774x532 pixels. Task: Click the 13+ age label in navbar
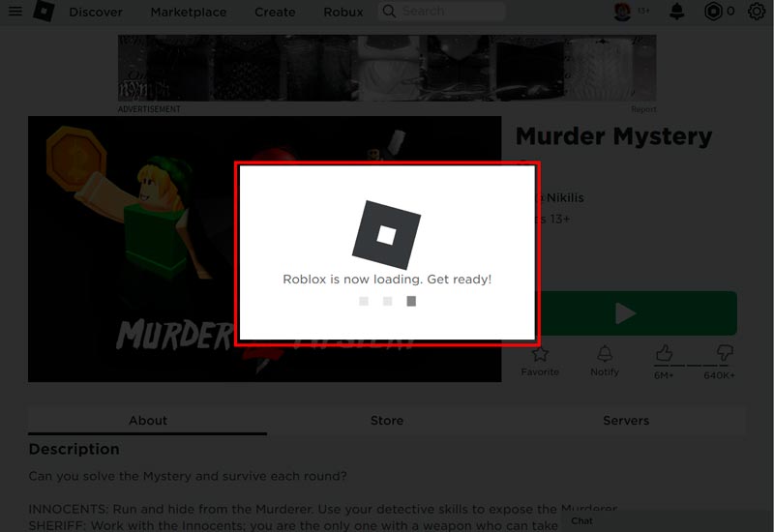point(643,11)
